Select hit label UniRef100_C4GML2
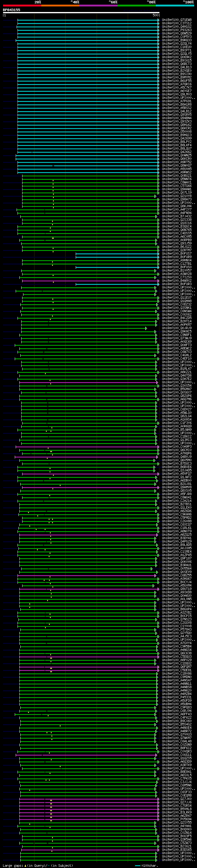 click(x=177, y=355)
